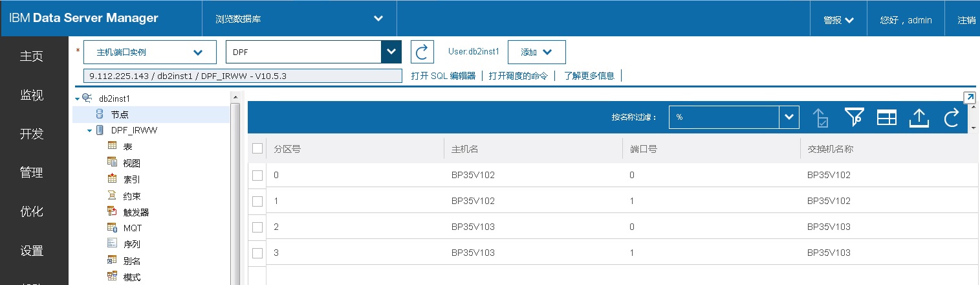This screenshot has height=285, width=980.
Task: Click the 视图 view icon in tree
Action: coord(111,163)
